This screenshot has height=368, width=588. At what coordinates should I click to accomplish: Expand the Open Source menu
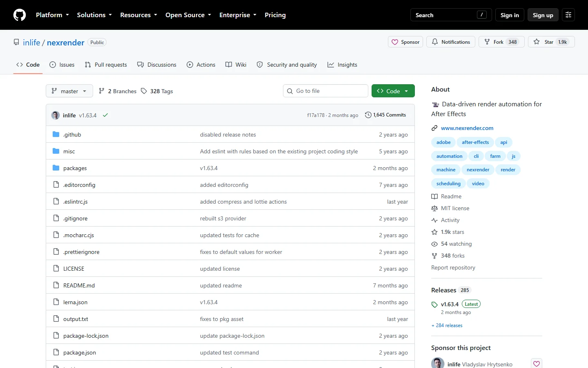(x=188, y=15)
